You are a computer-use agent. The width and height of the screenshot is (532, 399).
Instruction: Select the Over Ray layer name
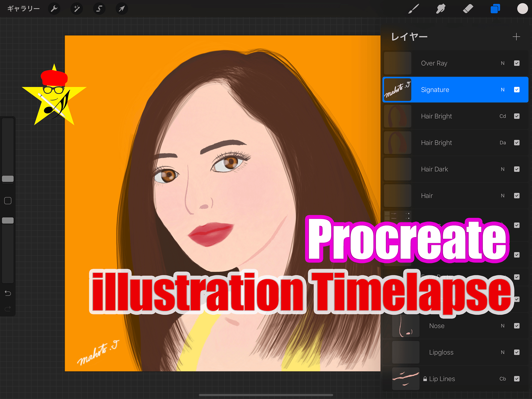tap(434, 63)
